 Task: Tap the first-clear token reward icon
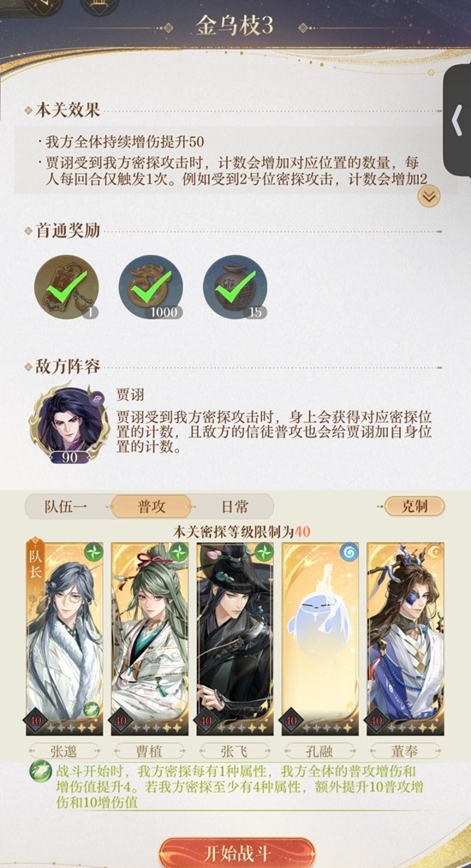(67, 286)
